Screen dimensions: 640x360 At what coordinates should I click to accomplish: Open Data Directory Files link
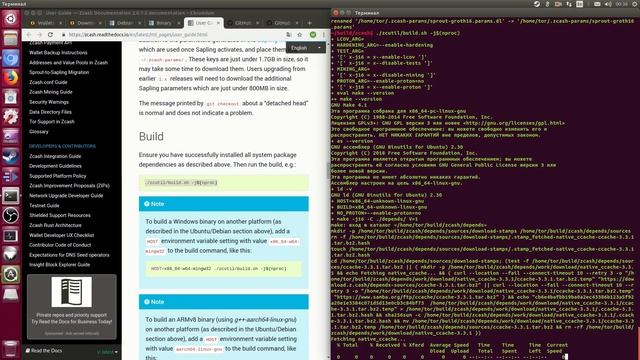coord(50,112)
